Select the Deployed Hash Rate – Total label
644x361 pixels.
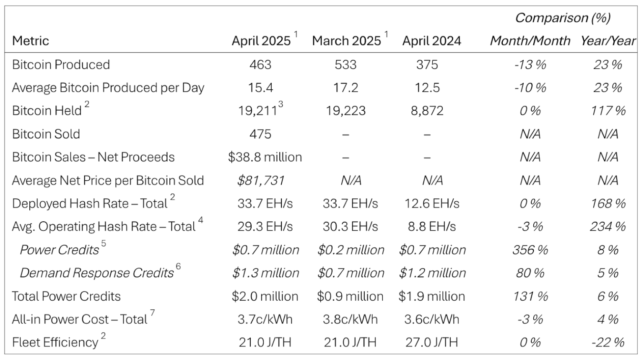(x=90, y=203)
